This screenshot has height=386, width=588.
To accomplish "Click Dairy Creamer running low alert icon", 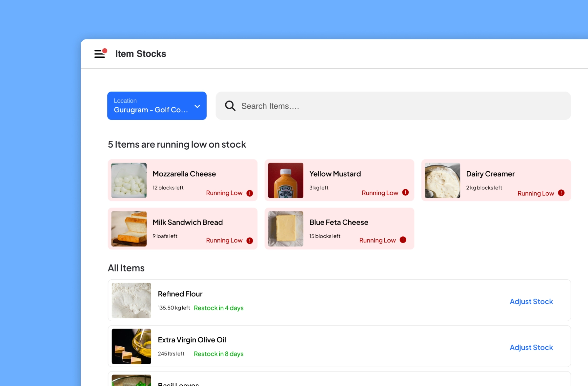I will click(561, 193).
